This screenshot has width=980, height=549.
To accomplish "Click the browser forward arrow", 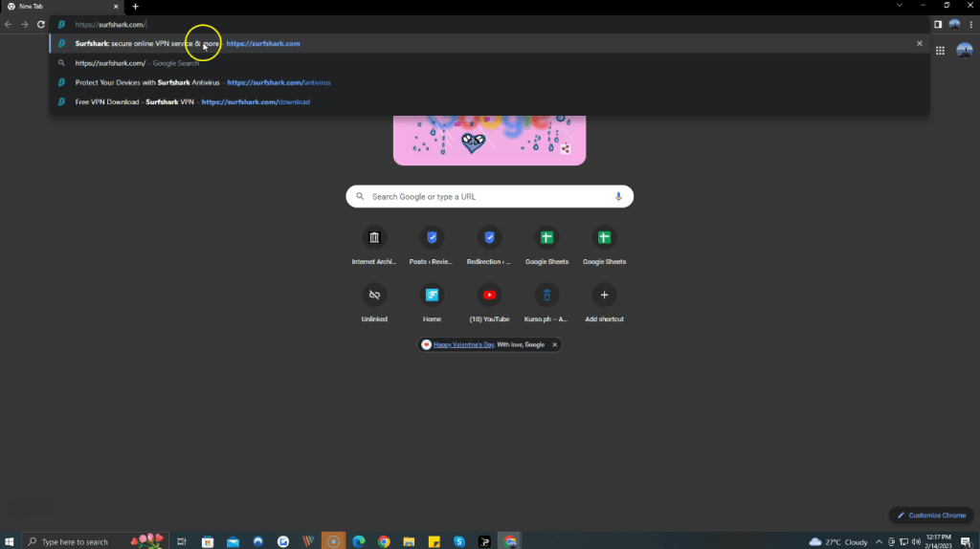I will pos(24,24).
